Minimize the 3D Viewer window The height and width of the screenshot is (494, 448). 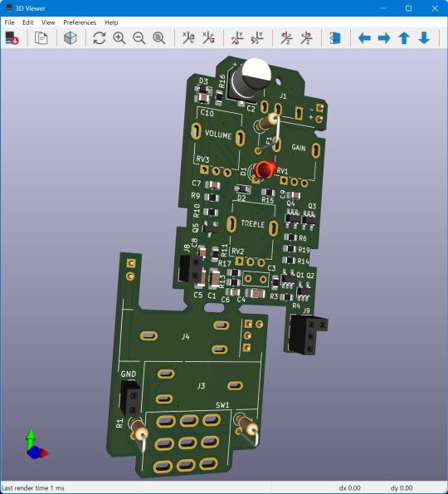[x=383, y=8]
